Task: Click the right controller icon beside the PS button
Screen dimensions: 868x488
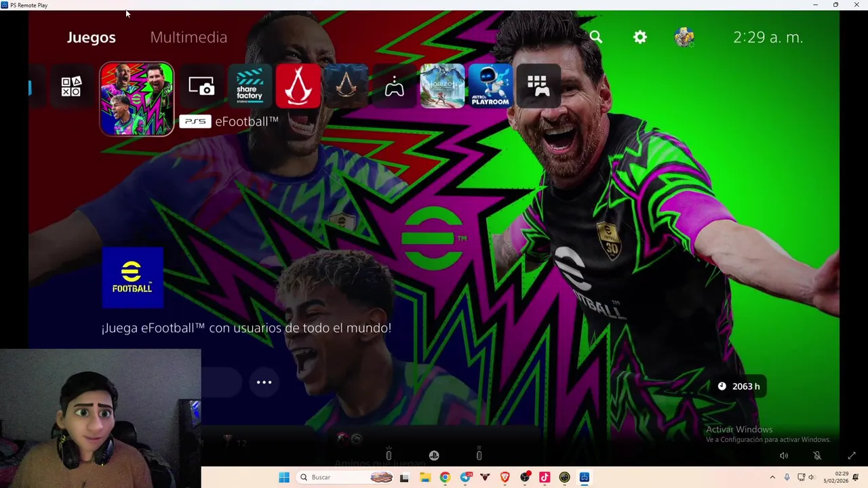Action: tap(479, 455)
